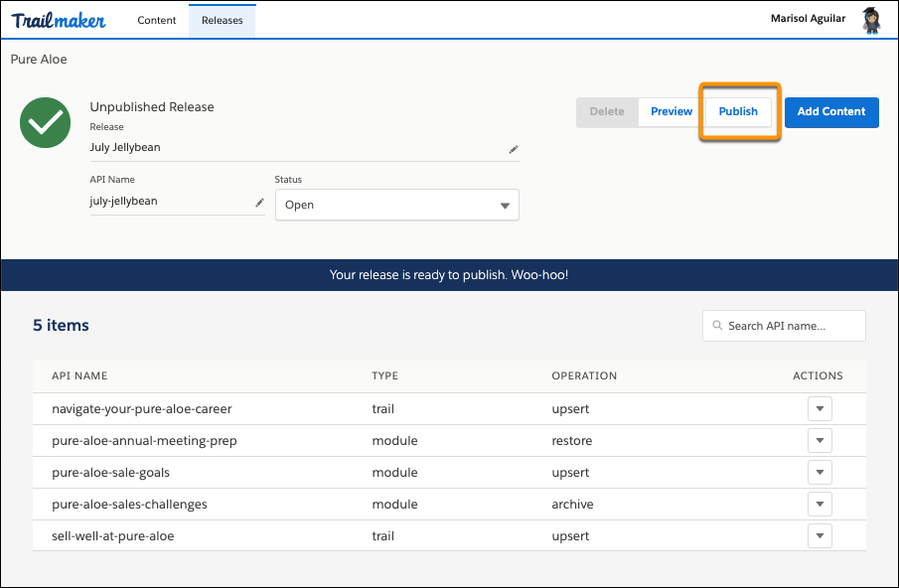The height and width of the screenshot is (588, 899).
Task: Open Marisol Aguilar's avatar menu
Action: pyautogui.click(x=871, y=21)
